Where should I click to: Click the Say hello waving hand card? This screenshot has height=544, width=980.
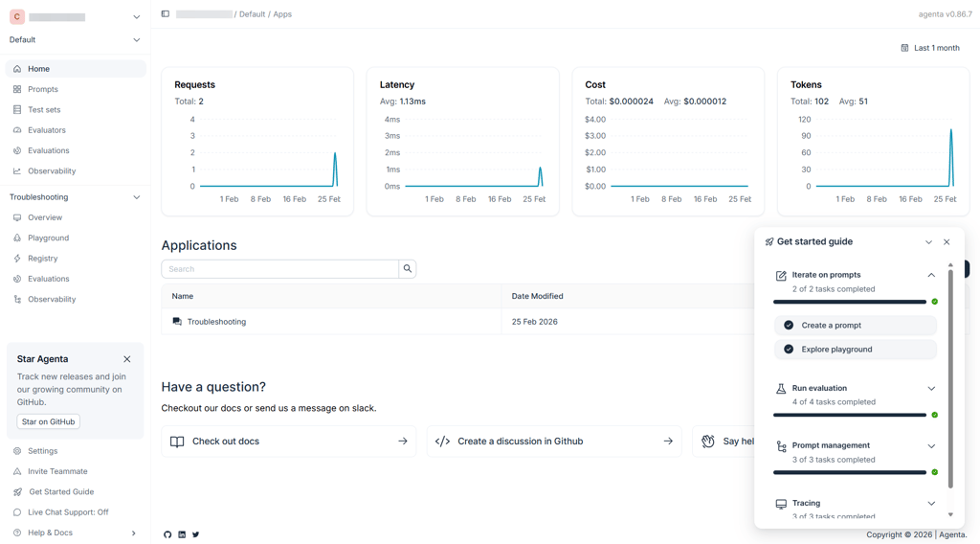pos(724,442)
